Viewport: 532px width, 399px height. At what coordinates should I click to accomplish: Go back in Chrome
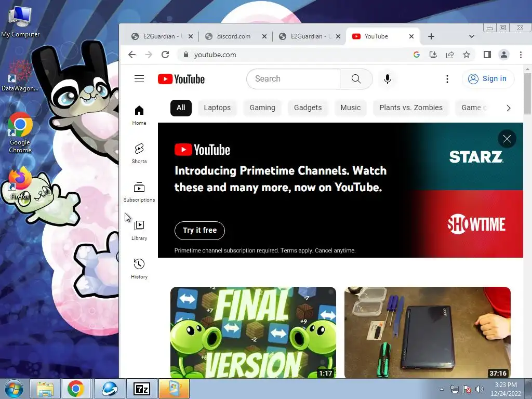pyautogui.click(x=132, y=55)
